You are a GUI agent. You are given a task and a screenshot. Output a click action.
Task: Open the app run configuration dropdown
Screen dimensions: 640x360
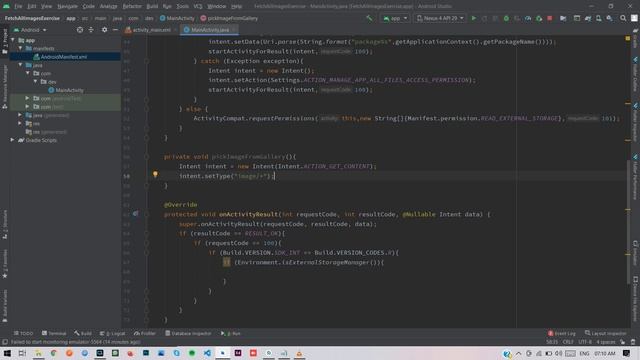pyautogui.click(x=395, y=18)
